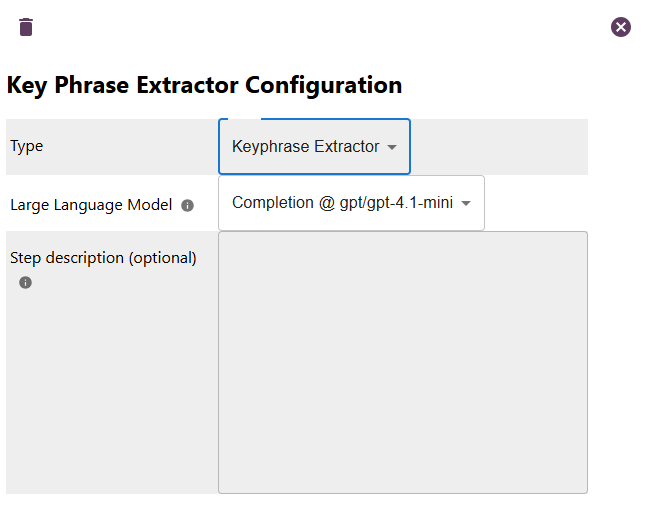
Task: Focus the Step description text area
Action: (x=402, y=361)
